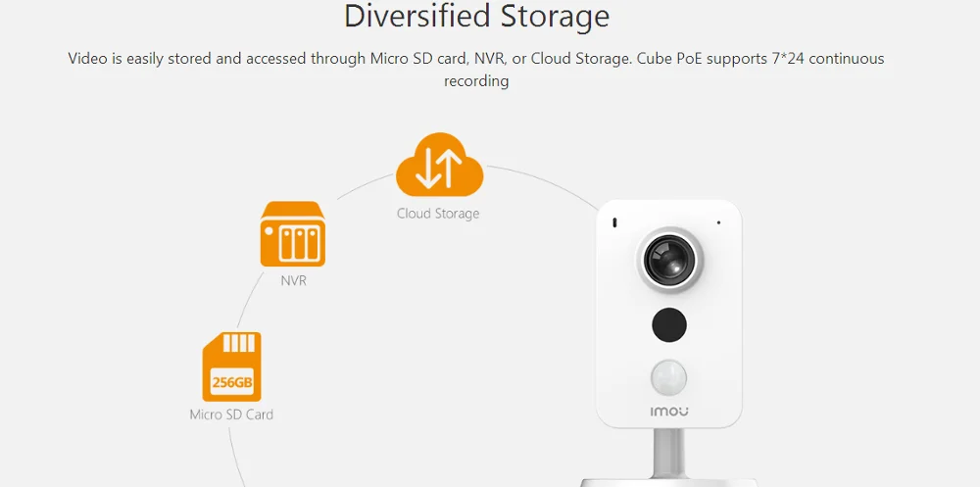The width and height of the screenshot is (980, 487).
Task: Click the imou logo on the camera
Action: pyautogui.click(x=669, y=412)
